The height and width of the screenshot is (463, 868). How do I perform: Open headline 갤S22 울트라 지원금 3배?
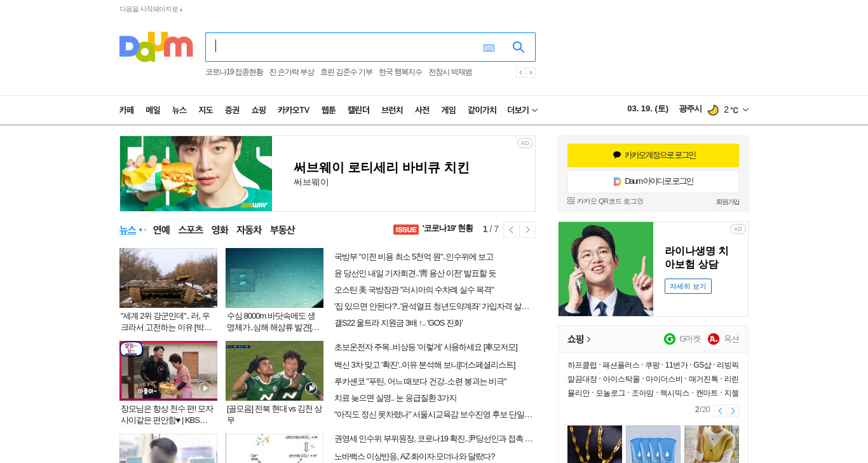pyautogui.click(x=398, y=323)
